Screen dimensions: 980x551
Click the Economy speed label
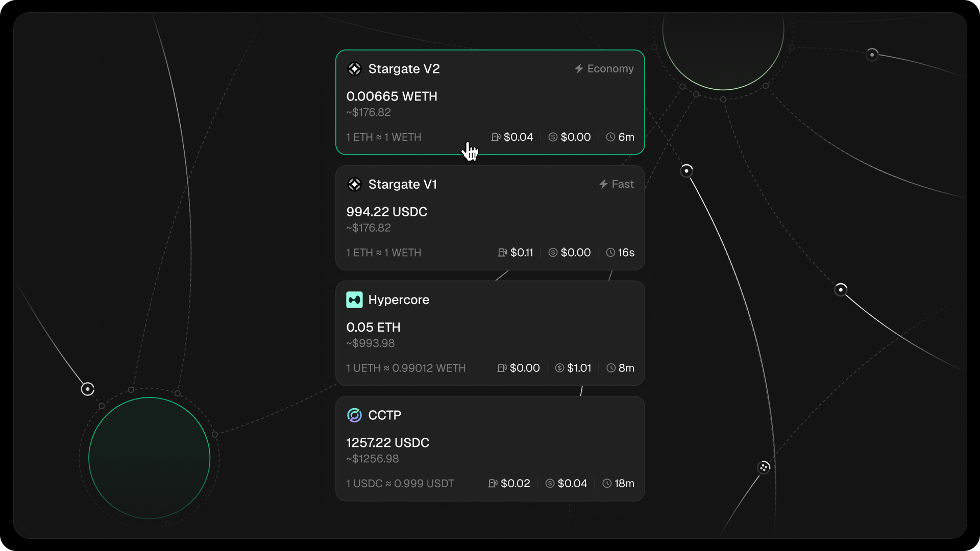tap(610, 69)
